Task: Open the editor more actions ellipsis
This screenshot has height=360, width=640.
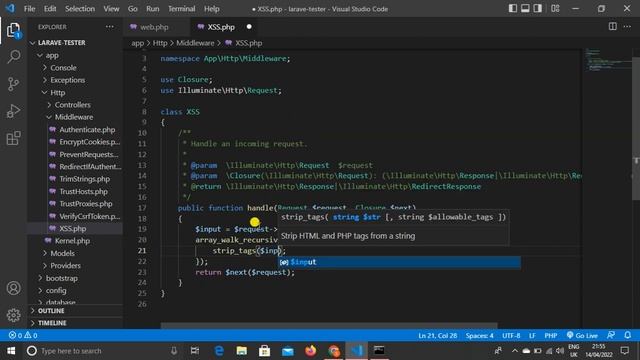Action: click(x=627, y=27)
